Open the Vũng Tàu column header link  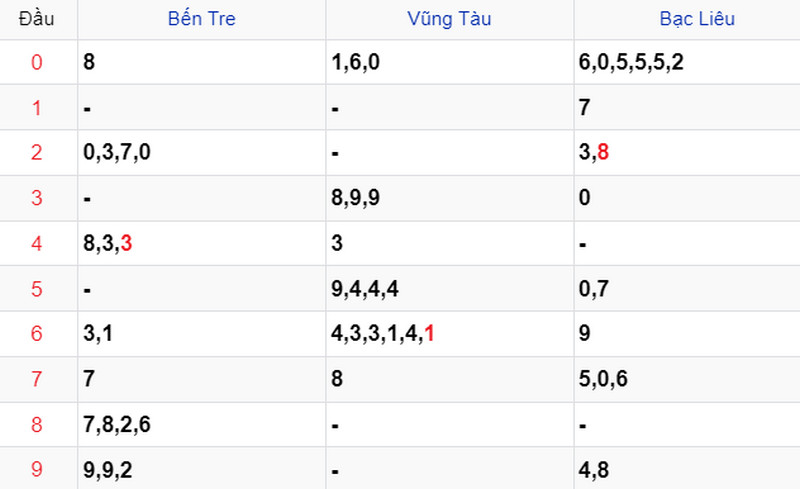tap(449, 19)
